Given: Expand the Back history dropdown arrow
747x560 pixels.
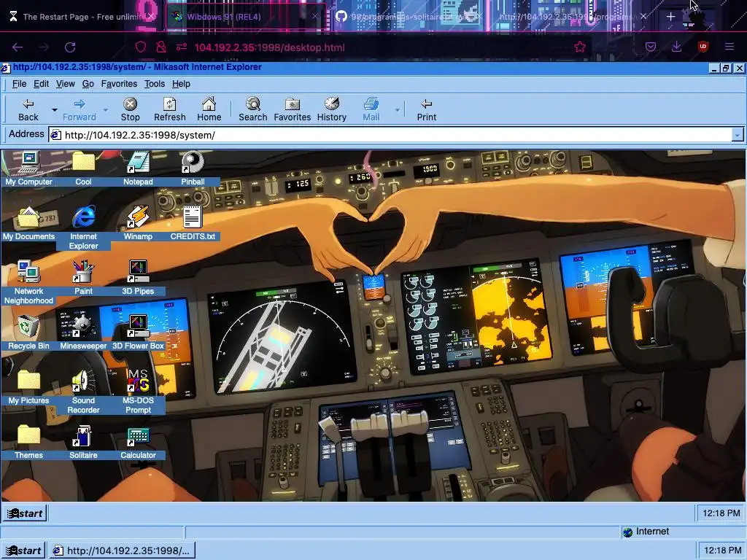Looking at the screenshot, I should pyautogui.click(x=54, y=110).
